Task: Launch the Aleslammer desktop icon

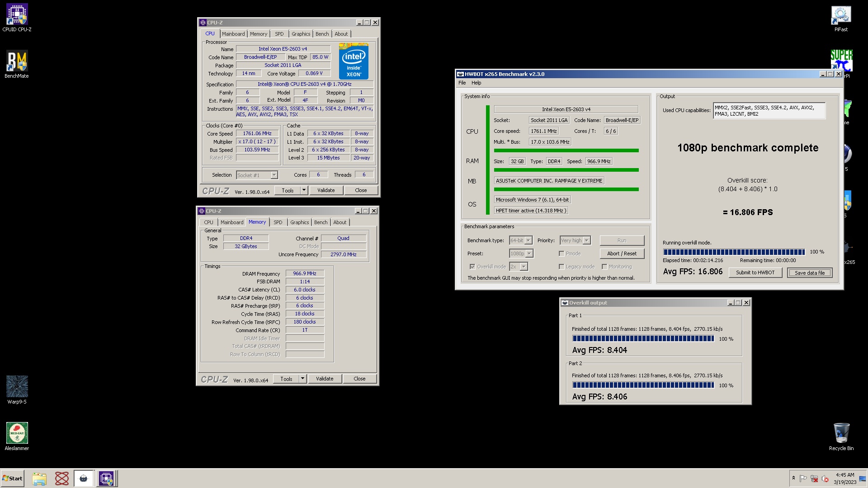Action: [17, 436]
